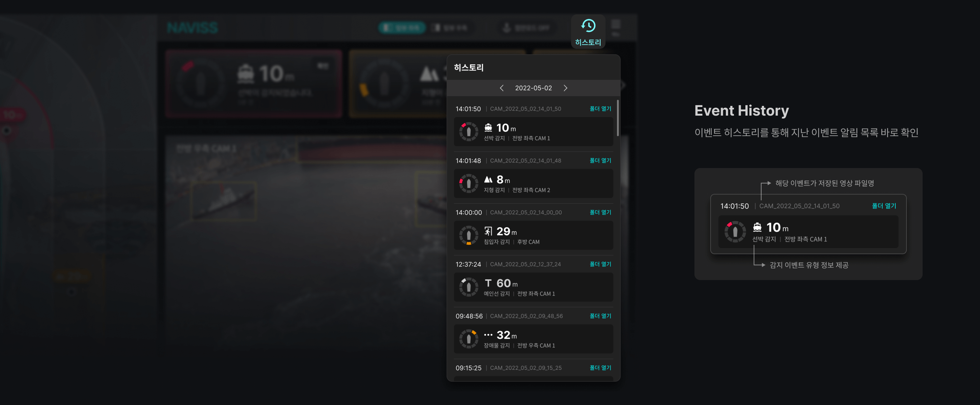Select the ship icon on 10 m event
Image resolution: width=980 pixels, height=405 pixels.
[x=488, y=128]
